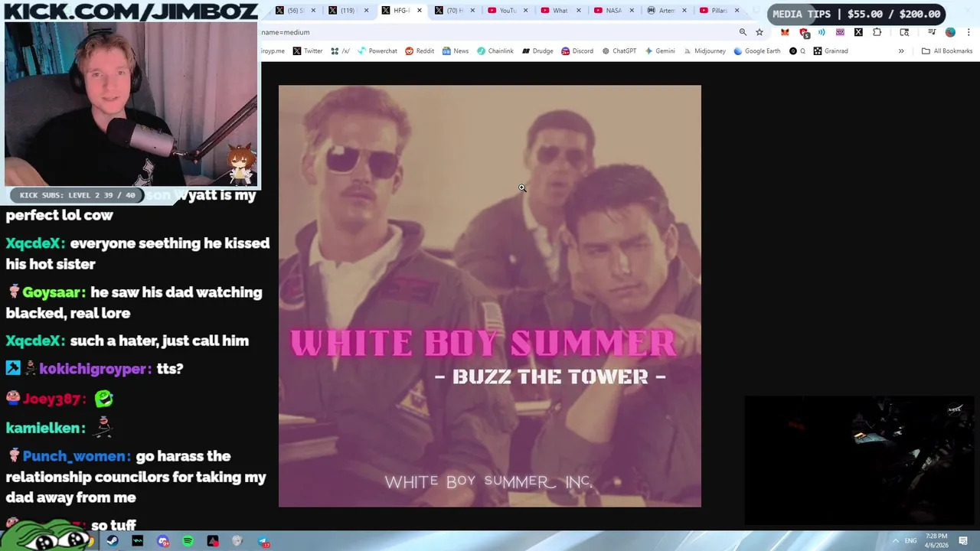This screenshot has height=551, width=980.
Task: Open the /x/ bookmark
Action: tap(340, 51)
